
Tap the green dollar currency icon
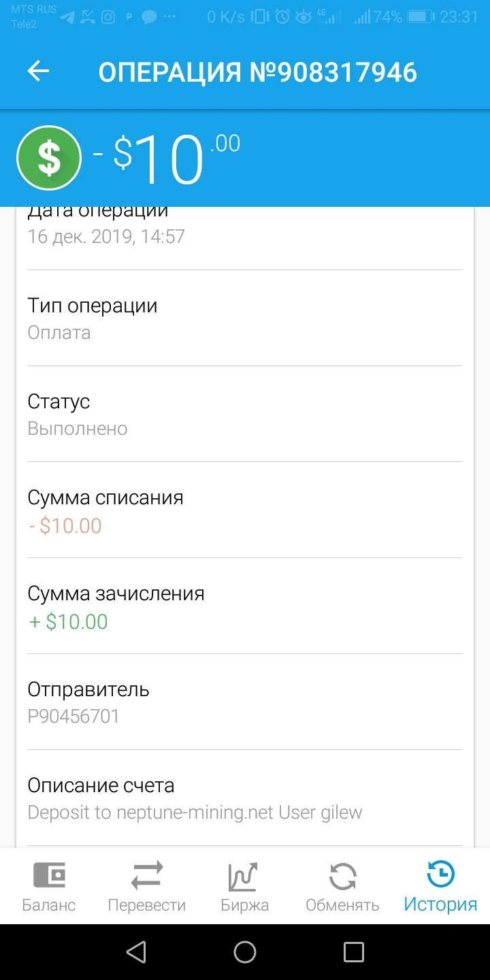pos(49,158)
